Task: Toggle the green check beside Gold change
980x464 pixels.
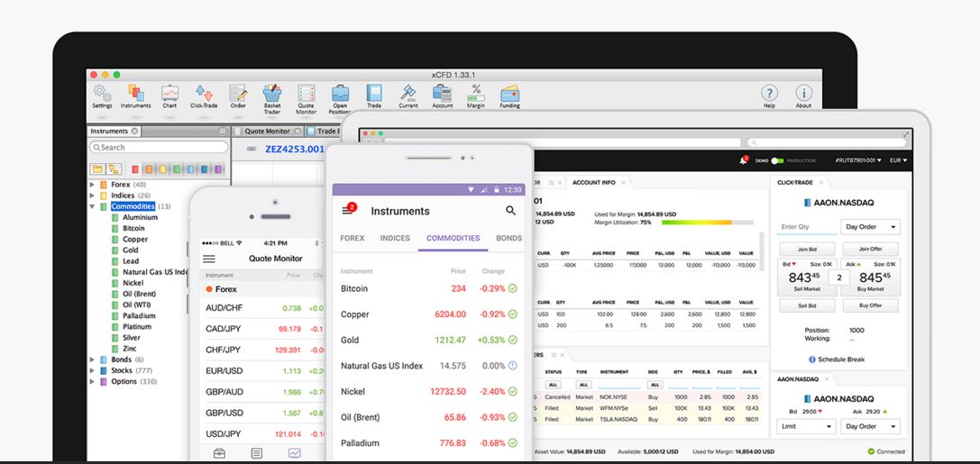Action: (512, 340)
